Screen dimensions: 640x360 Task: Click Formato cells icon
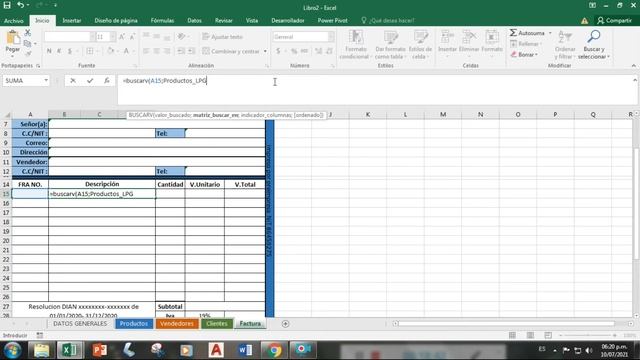492,37
